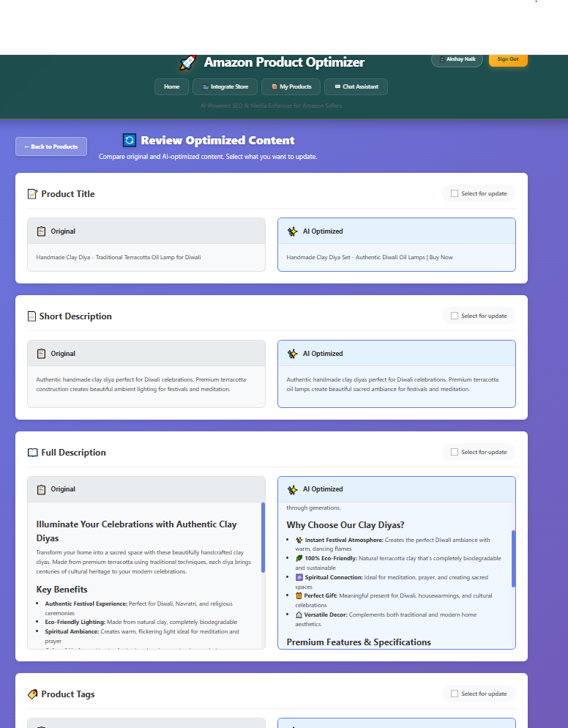Click the rocket logo icon

click(x=188, y=62)
